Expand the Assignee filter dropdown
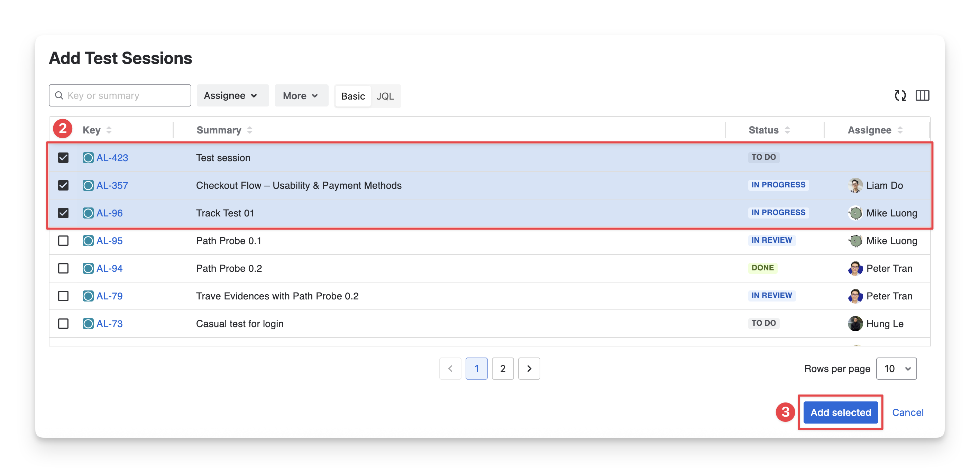 232,95
